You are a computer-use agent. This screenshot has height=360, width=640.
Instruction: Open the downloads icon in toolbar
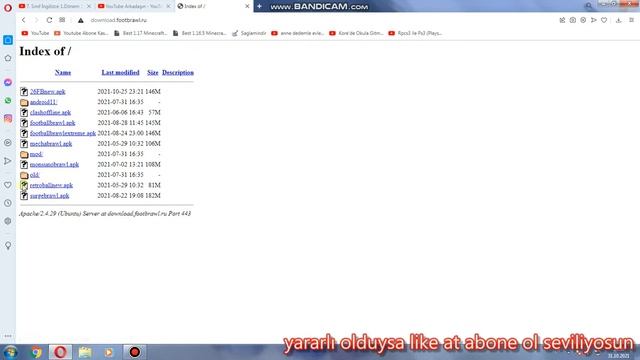[x=619, y=20]
